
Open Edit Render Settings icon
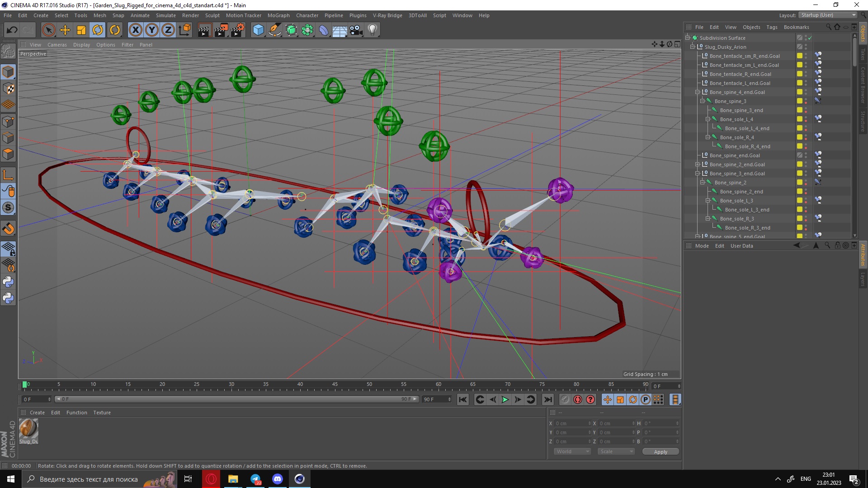click(238, 30)
